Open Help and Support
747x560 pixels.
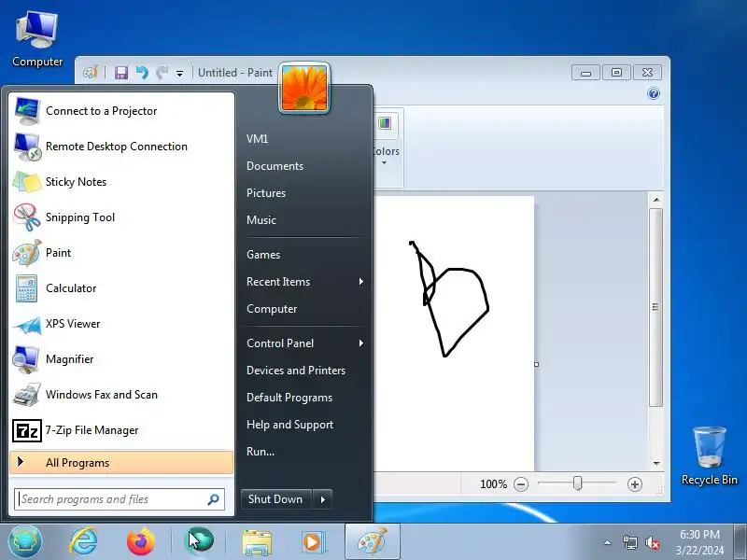tap(289, 425)
